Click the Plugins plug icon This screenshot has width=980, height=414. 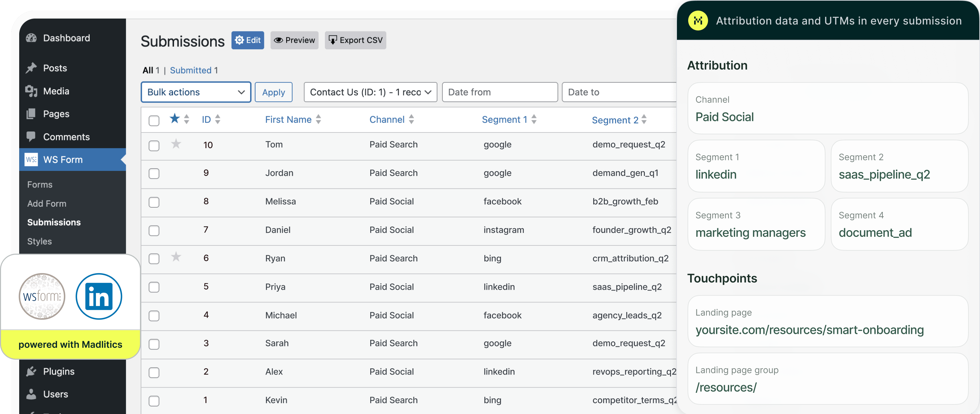pyautogui.click(x=31, y=371)
